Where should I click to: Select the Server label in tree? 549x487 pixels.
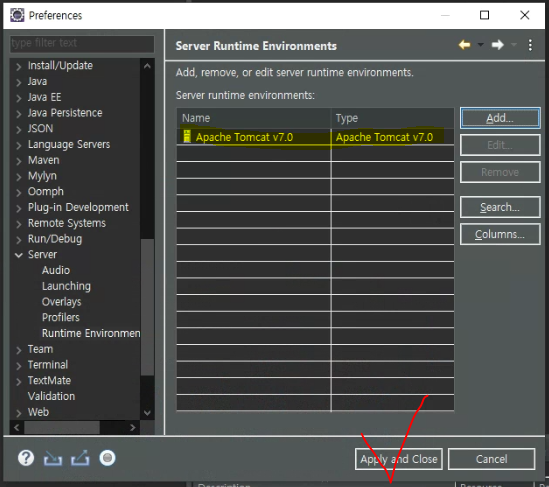tap(42, 255)
